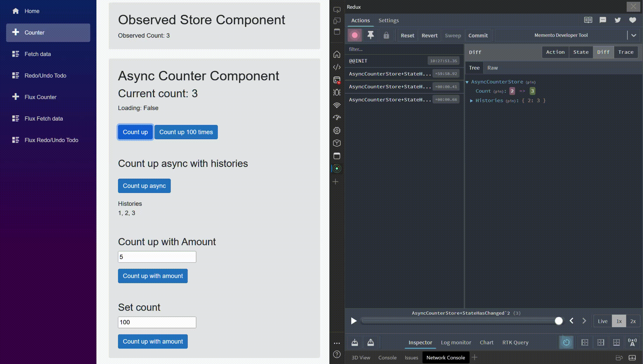This screenshot has width=643, height=364.
Task: Switch to the State tab
Action: (x=581, y=52)
